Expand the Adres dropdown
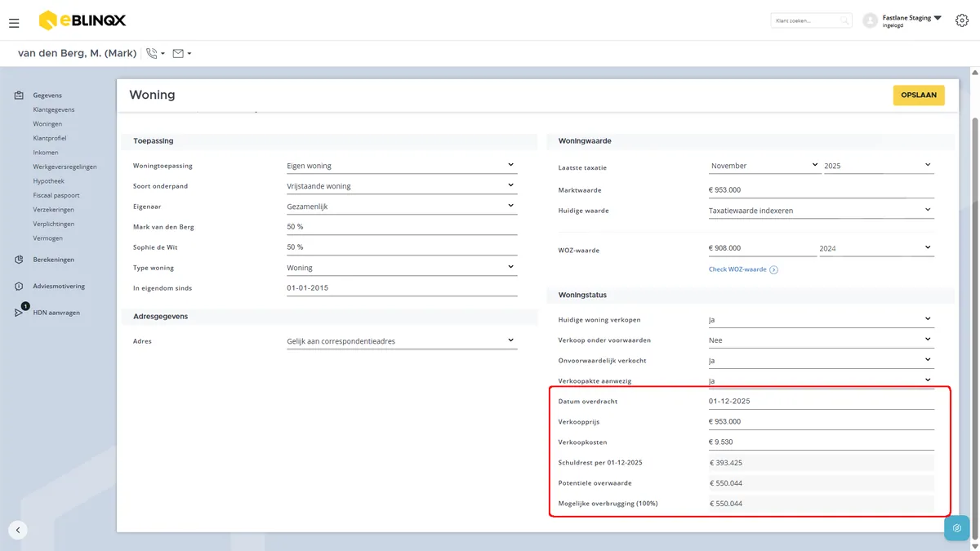This screenshot has width=980, height=551. pos(402,341)
